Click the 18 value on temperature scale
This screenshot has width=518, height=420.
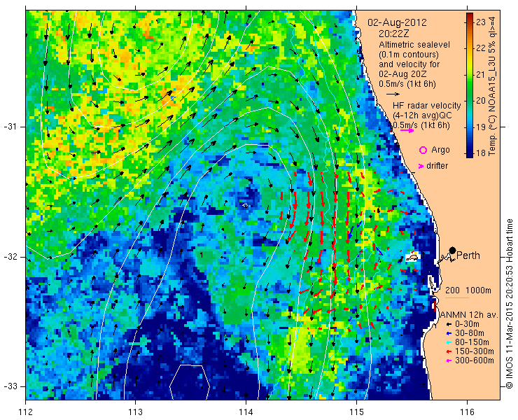point(481,153)
